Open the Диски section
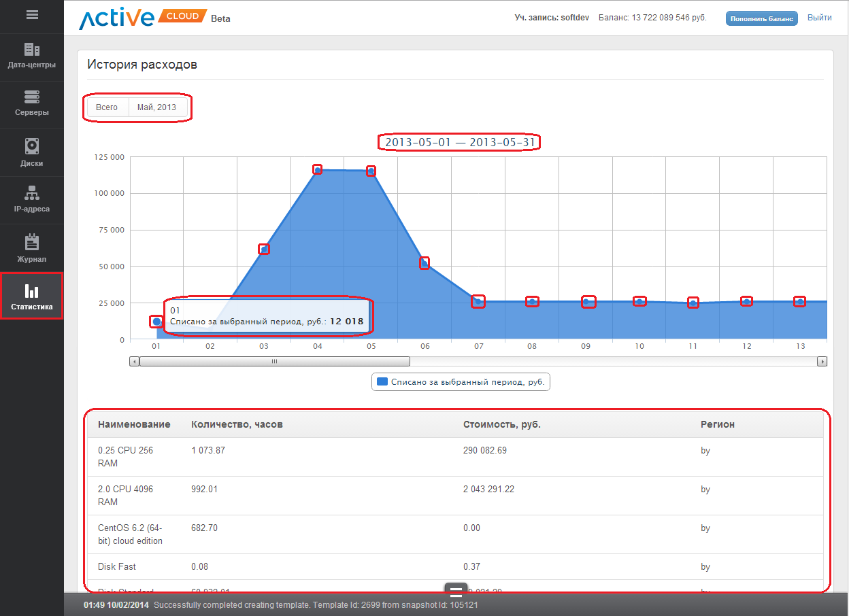The width and height of the screenshot is (849, 616). pyautogui.click(x=32, y=152)
